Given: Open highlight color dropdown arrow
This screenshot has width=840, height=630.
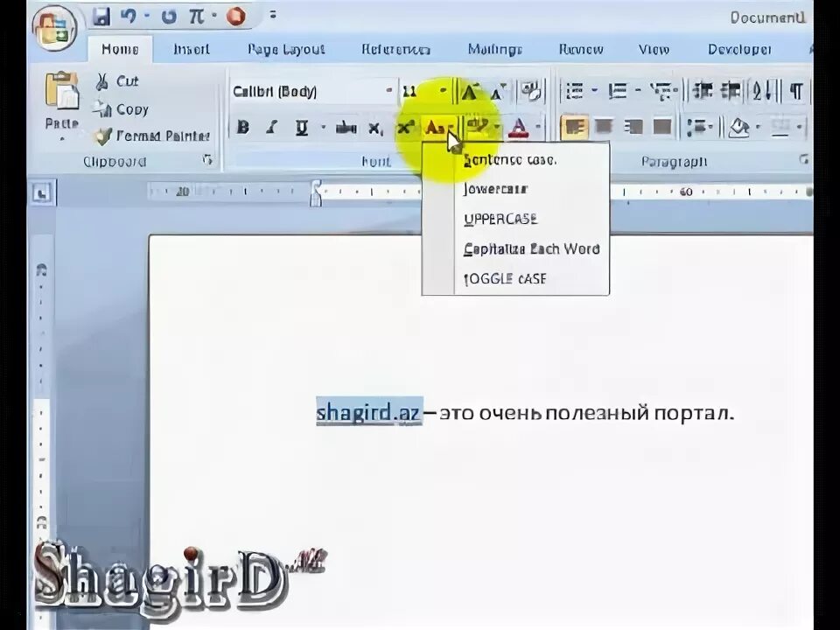Looking at the screenshot, I should 498,128.
